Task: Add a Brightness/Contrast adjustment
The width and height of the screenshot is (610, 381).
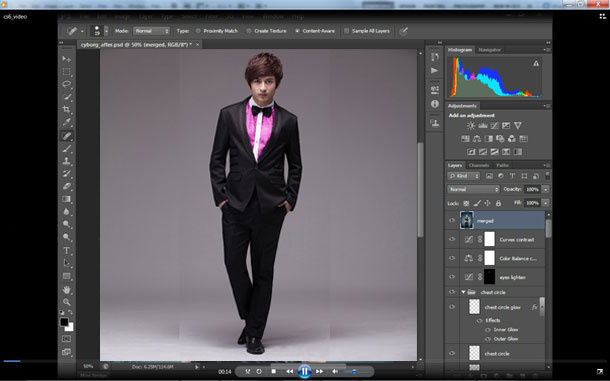Action: [471, 126]
